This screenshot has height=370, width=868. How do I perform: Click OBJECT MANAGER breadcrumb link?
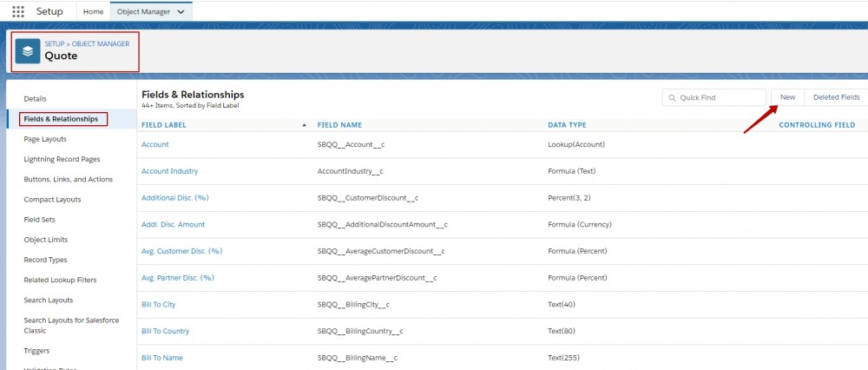[x=101, y=43]
